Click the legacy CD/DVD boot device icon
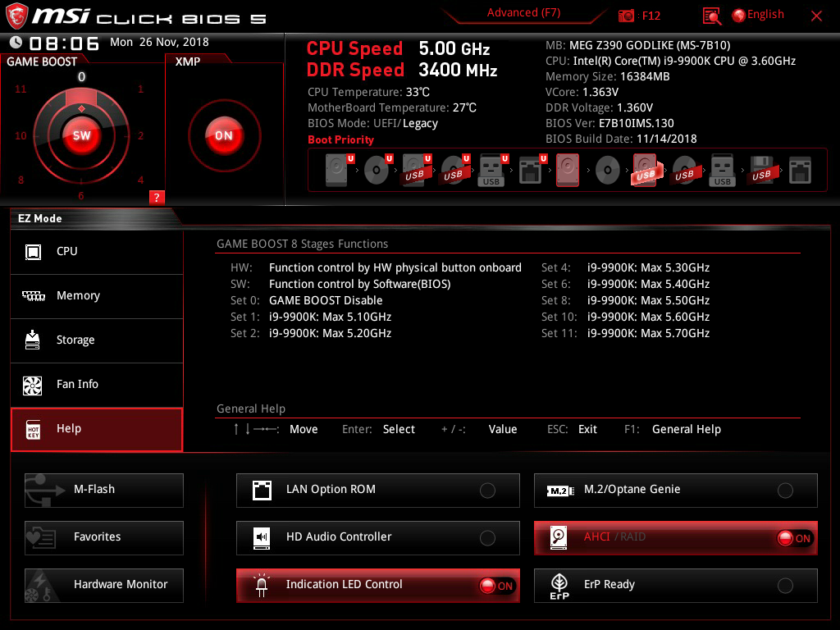Screen dimensions: 840x630 (608, 171)
